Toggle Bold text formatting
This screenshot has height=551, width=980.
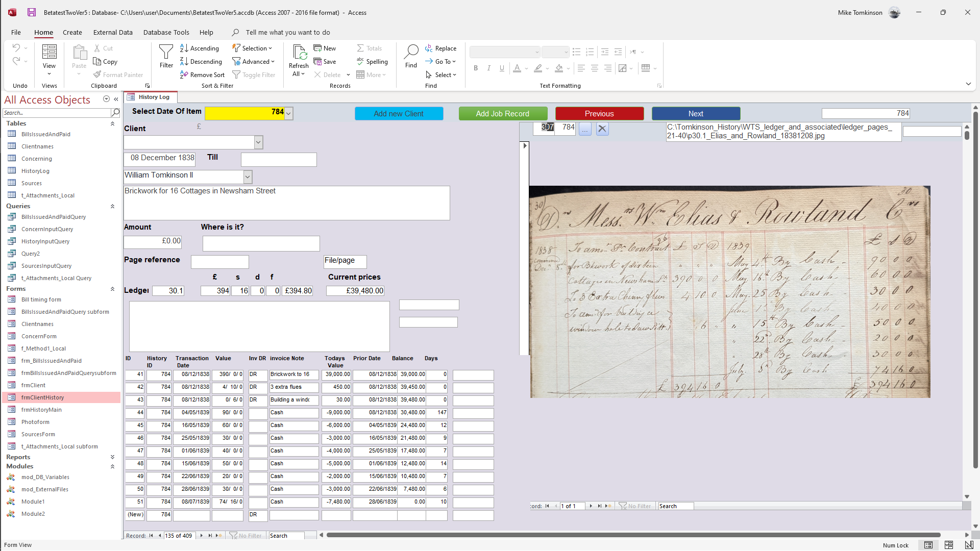point(476,68)
